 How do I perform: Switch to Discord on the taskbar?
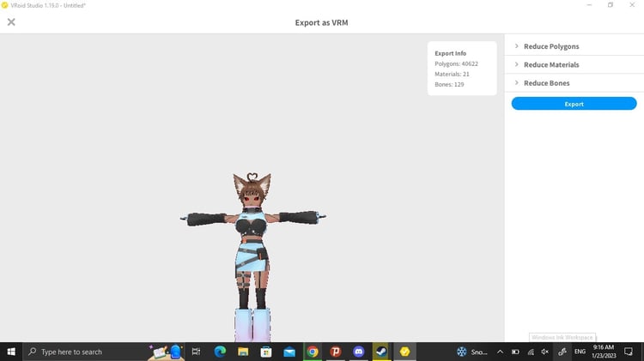[359, 352]
